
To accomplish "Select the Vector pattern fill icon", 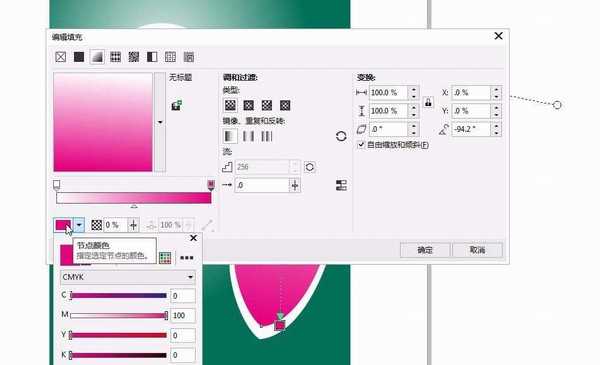I will coord(116,57).
